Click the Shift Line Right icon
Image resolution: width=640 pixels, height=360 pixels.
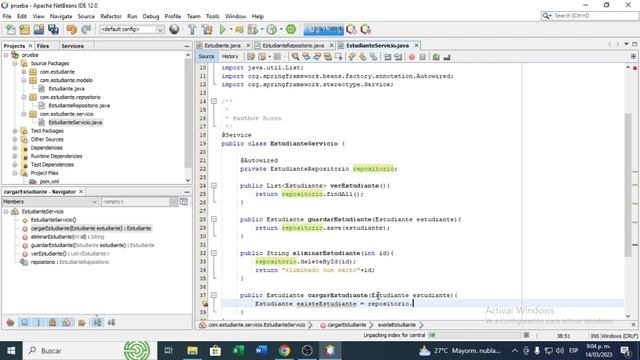pyautogui.click(x=398, y=57)
